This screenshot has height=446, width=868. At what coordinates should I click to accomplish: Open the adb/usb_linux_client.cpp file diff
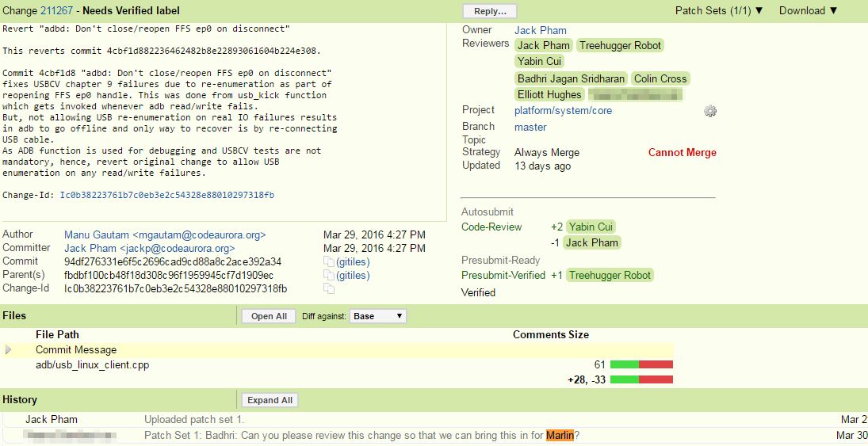(x=92, y=365)
